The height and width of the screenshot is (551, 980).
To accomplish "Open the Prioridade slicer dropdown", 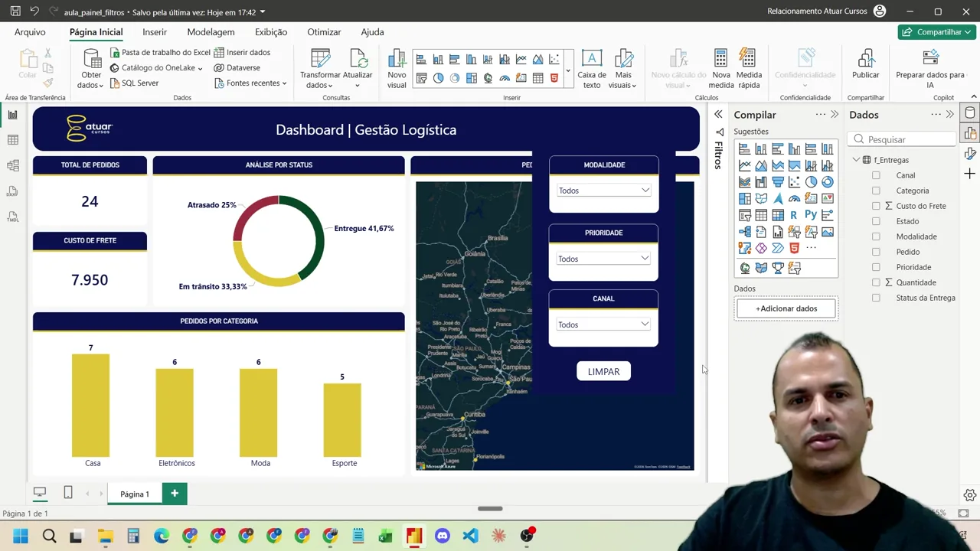I will pyautogui.click(x=603, y=259).
